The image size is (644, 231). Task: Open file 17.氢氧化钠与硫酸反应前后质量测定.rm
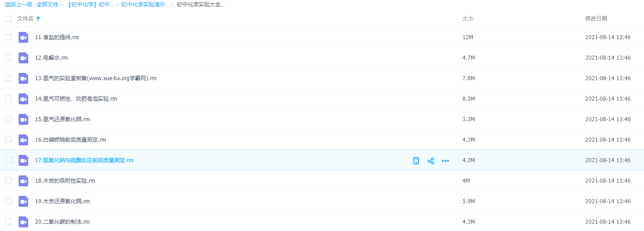click(84, 160)
